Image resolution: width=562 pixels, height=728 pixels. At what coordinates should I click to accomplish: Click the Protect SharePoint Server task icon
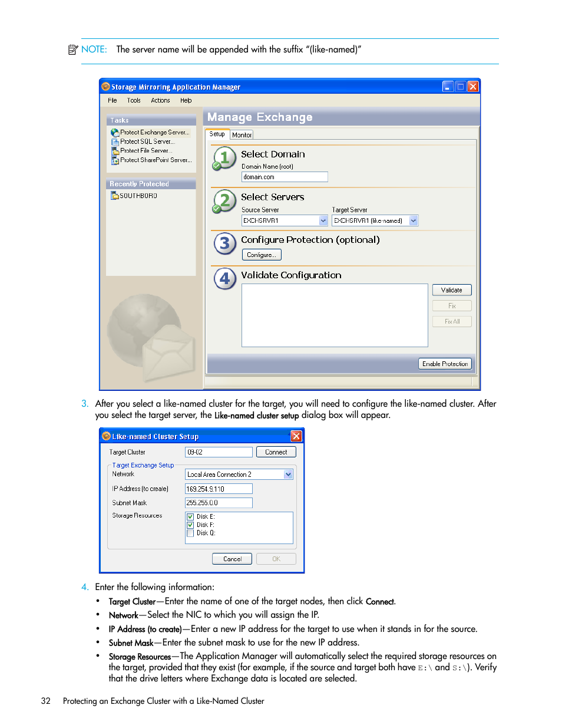coord(115,160)
